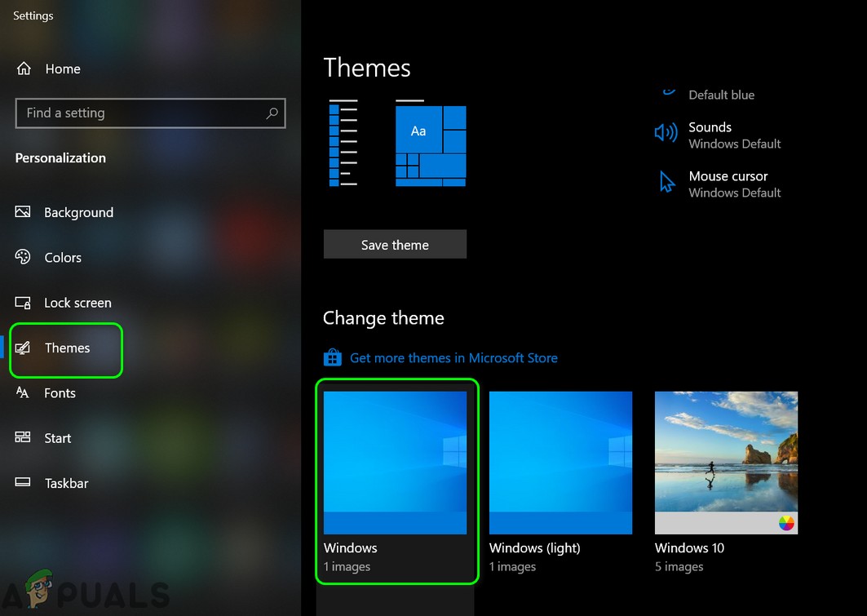Click the Themes page title
This screenshot has height=616, width=867.
367,68
